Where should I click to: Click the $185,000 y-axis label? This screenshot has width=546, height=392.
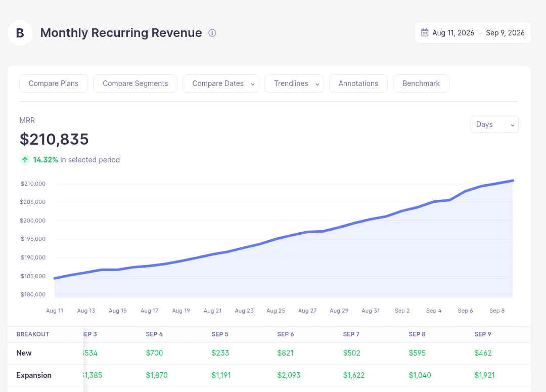(x=33, y=276)
